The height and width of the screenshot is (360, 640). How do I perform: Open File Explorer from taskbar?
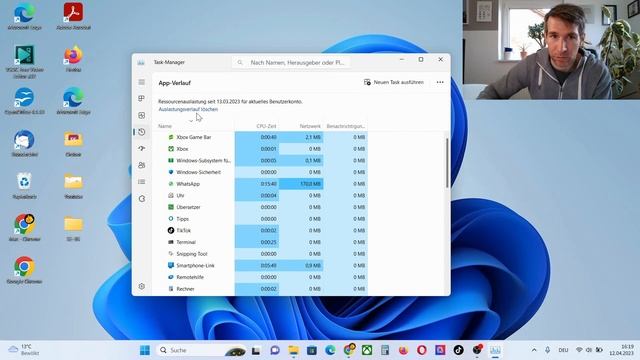pyautogui.click(x=293, y=350)
